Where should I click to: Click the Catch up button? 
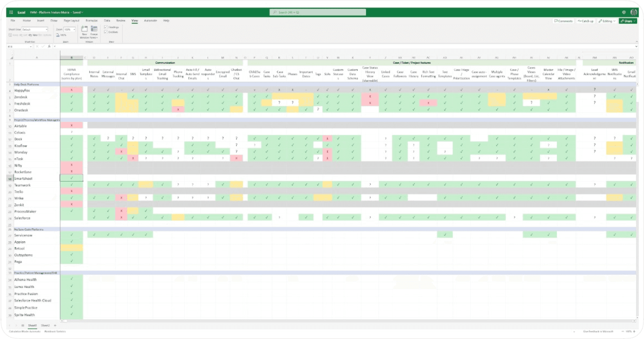pos(586,21)
